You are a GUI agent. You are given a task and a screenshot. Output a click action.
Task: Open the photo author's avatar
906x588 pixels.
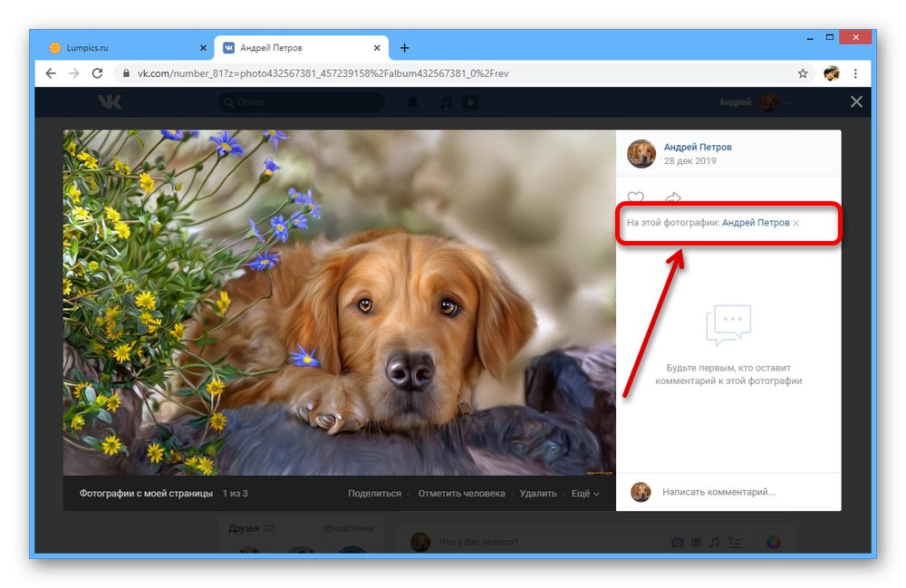641,154
